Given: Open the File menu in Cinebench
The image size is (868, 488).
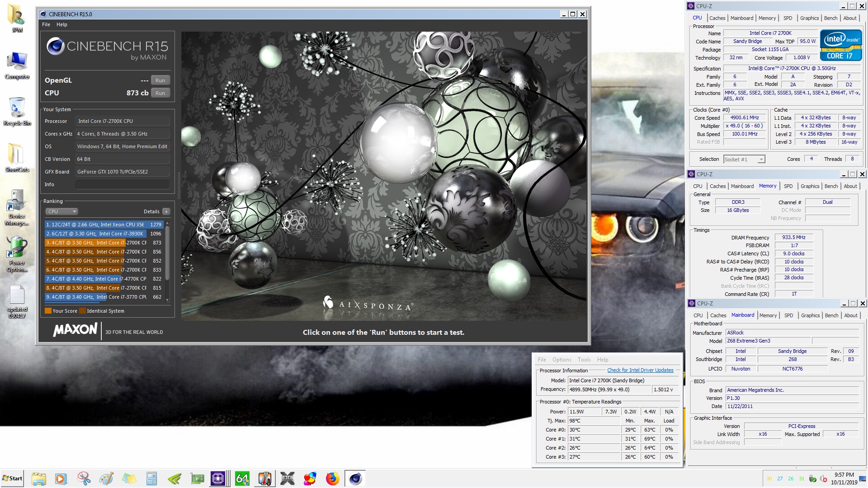Looking at the screenshot, I should [x=46, y=24].
